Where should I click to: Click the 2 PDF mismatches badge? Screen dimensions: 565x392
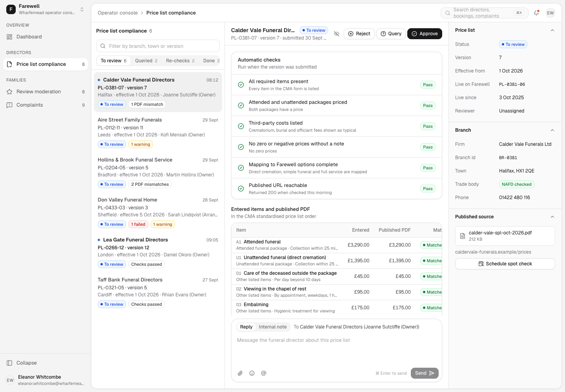(x=150, y=184)
